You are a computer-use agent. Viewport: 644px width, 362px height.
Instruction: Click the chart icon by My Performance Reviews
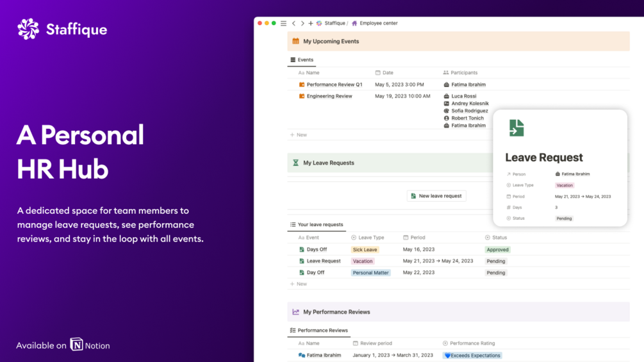pos(295,312)
